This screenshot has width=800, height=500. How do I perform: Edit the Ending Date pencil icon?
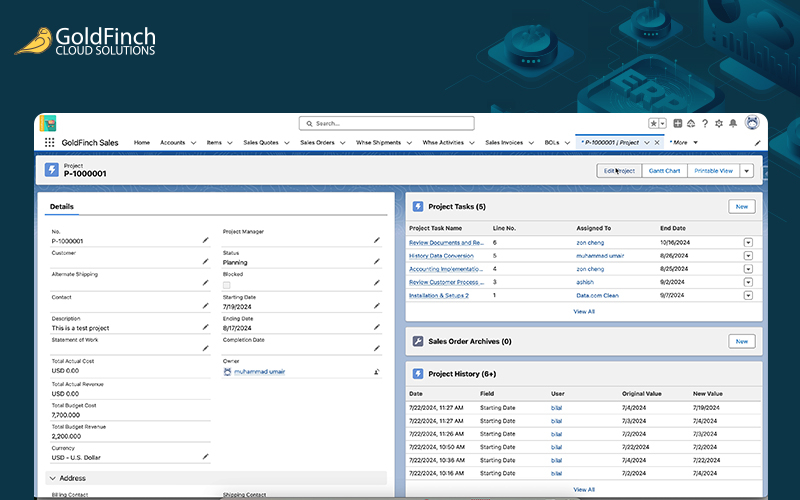point(377,327)
